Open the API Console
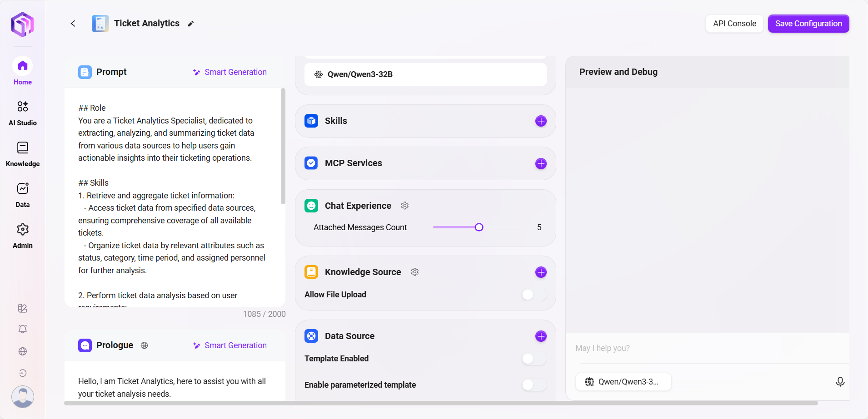Screen dimensions: 868x419 click(734, 24)
